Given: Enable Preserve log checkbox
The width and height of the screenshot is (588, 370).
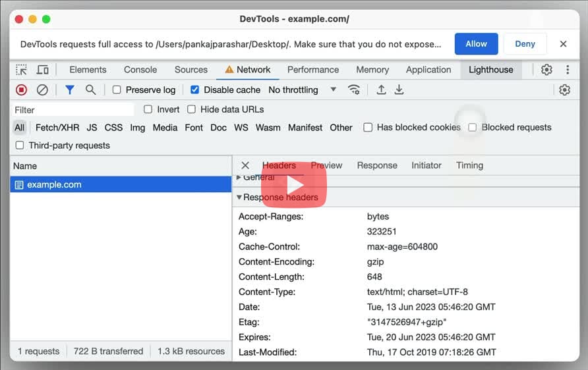Looking at the screenshot, I should (x=117, y=90).
